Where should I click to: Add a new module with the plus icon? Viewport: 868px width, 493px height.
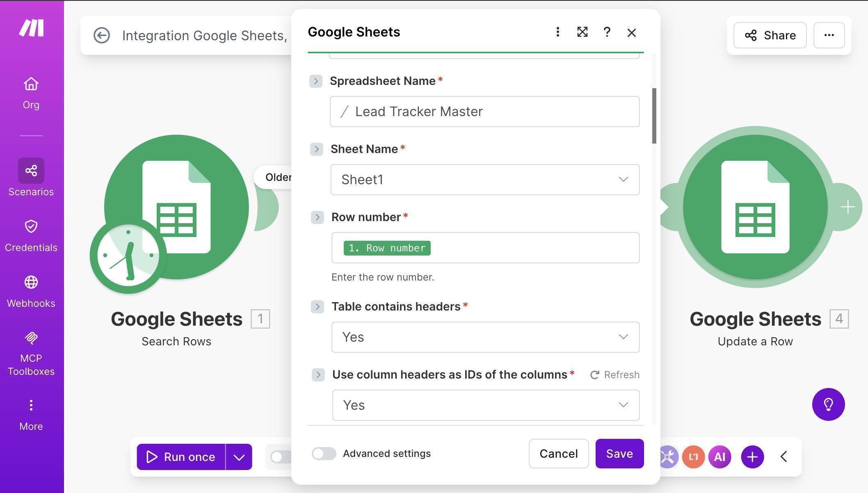pyautogui.click(x=752, y=456)
